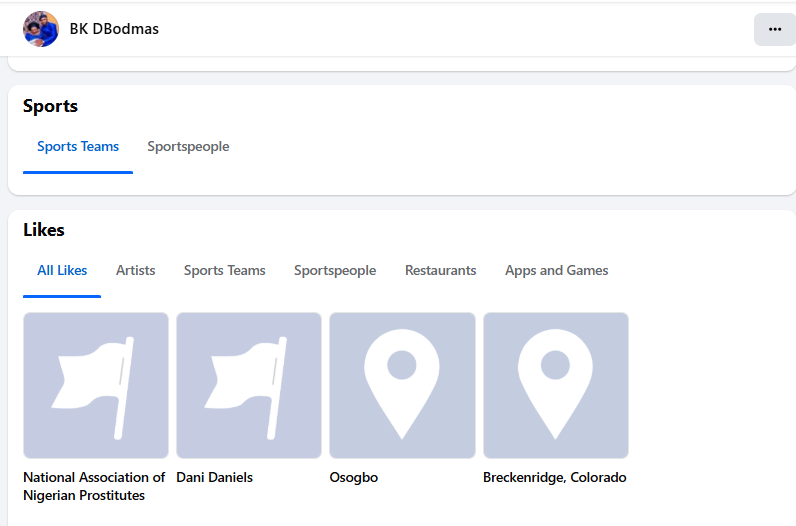Open Sportspeople tab in Likes section
The width and height of the screenshot is (796, 526).
335,270
